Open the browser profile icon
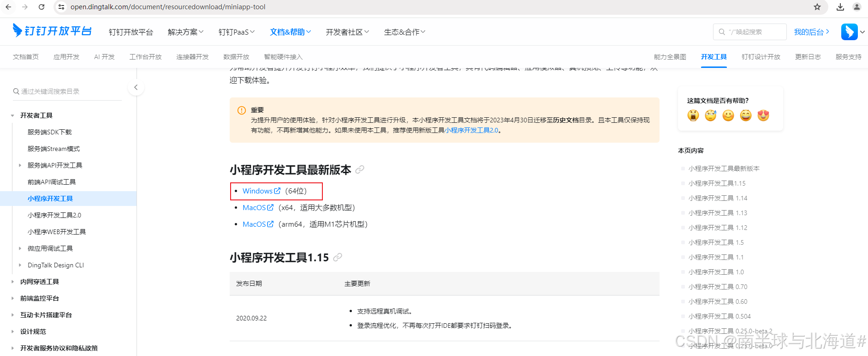Screen dimensions: 868x356 (857, 7)
